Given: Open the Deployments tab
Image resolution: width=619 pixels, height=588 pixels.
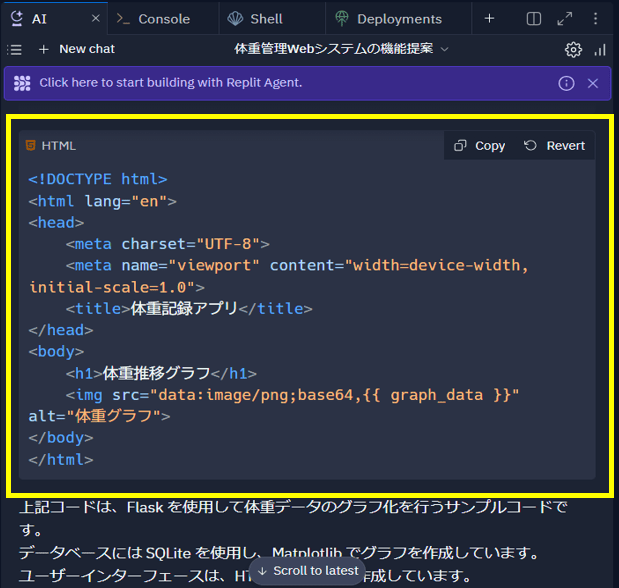Looking at the screenshot, I should pos(388,19).
